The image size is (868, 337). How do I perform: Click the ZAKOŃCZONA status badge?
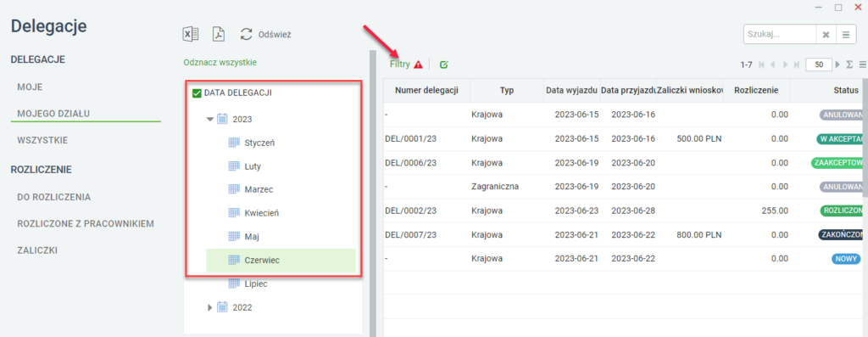pos(841,235)
